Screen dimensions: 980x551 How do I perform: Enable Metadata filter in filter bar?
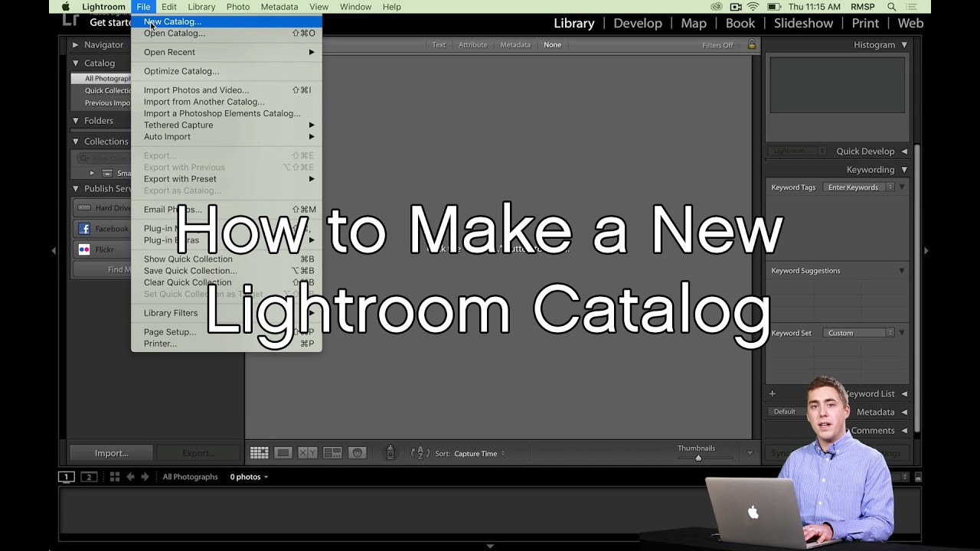515,45
